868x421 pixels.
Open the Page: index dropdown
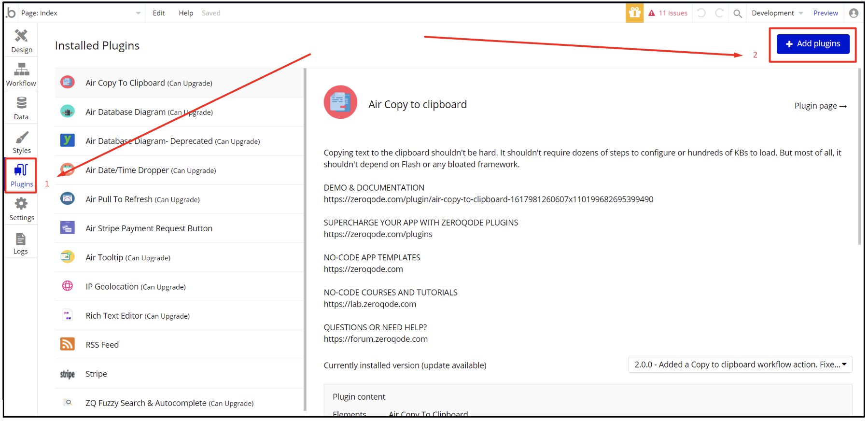coord(81,13)
